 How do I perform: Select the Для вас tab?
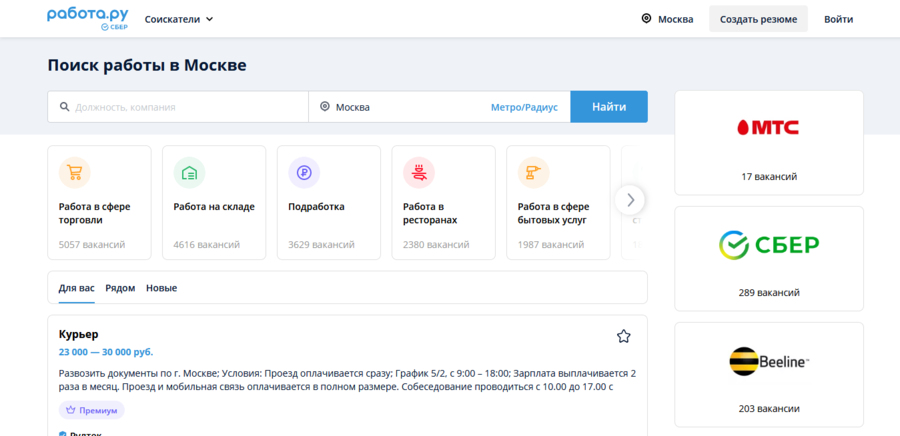76,288
